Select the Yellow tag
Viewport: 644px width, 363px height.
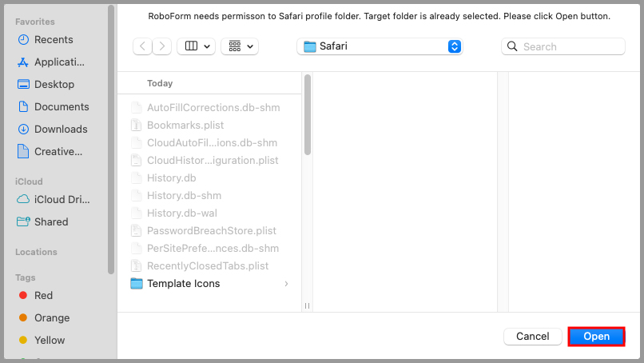[41, 341]
